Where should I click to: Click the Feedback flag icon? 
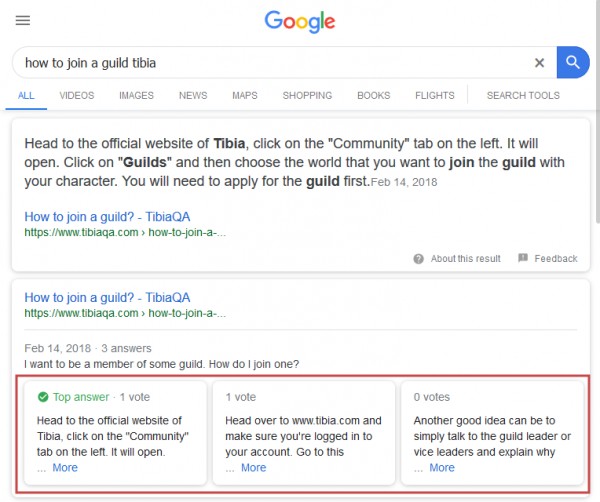coord(523,258)
